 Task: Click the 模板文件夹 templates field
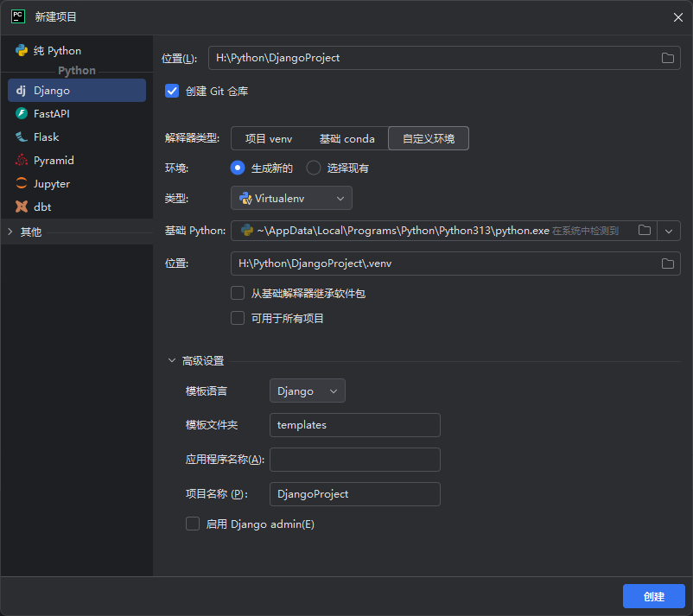point(355,425)
